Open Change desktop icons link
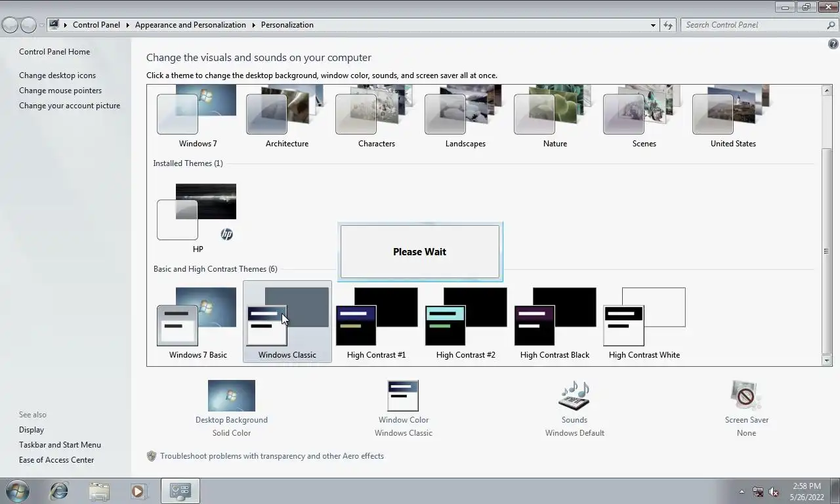840x504 pixels. click(x=57, y=75)
